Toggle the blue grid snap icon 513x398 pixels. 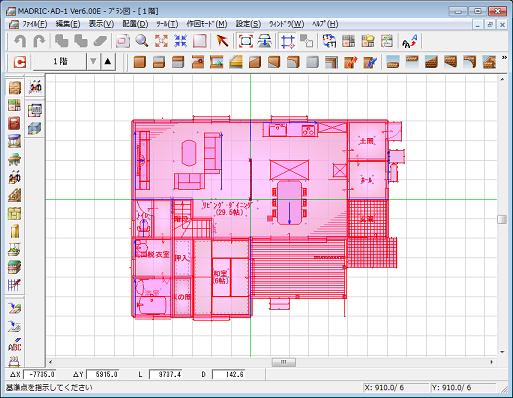[x=287, y=41]
